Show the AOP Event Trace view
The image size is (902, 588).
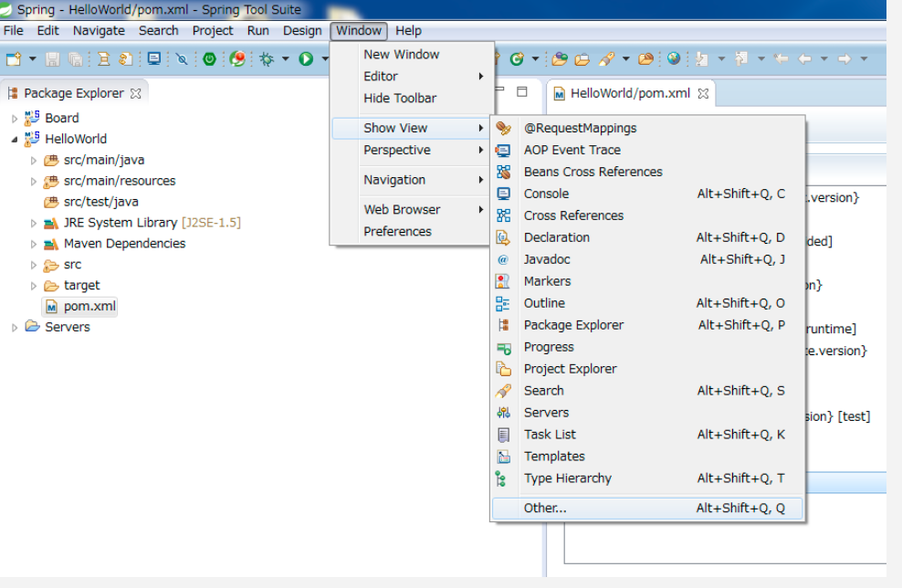tap(647, 150)
